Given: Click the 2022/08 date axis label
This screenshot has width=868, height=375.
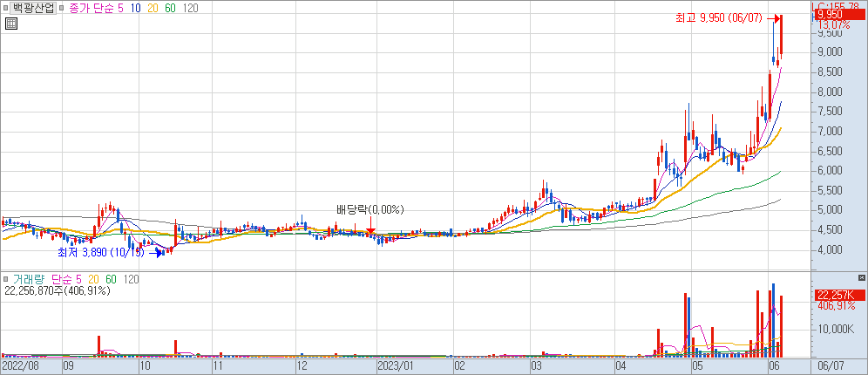Looking at the screenshot, I should coord(20,366).
